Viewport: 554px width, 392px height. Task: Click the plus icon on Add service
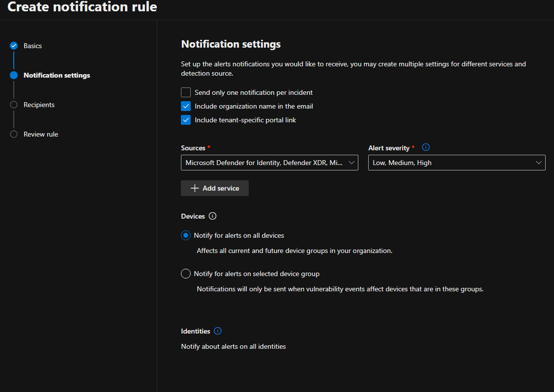tap(195, 188)
